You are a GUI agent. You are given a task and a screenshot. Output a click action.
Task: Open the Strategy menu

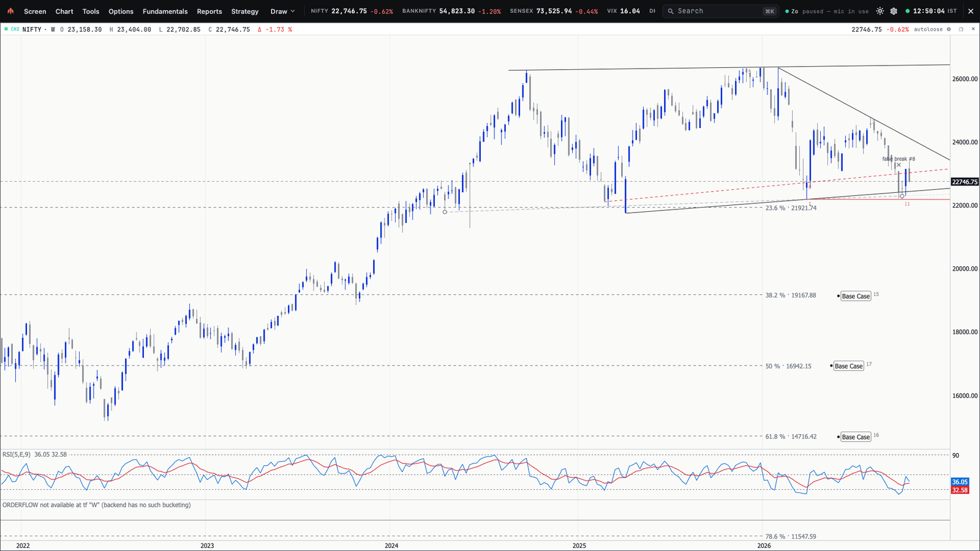(245, 11)
